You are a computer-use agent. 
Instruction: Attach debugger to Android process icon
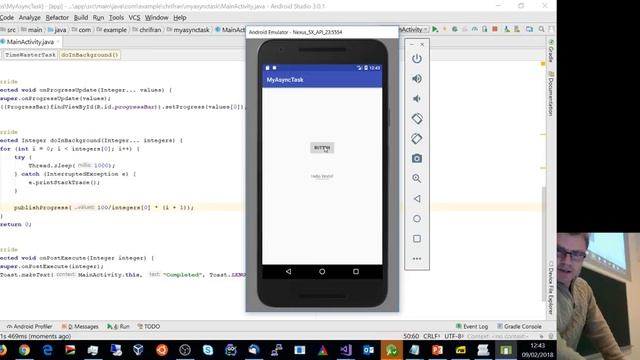pyautogui.click(x=484, y=29)
